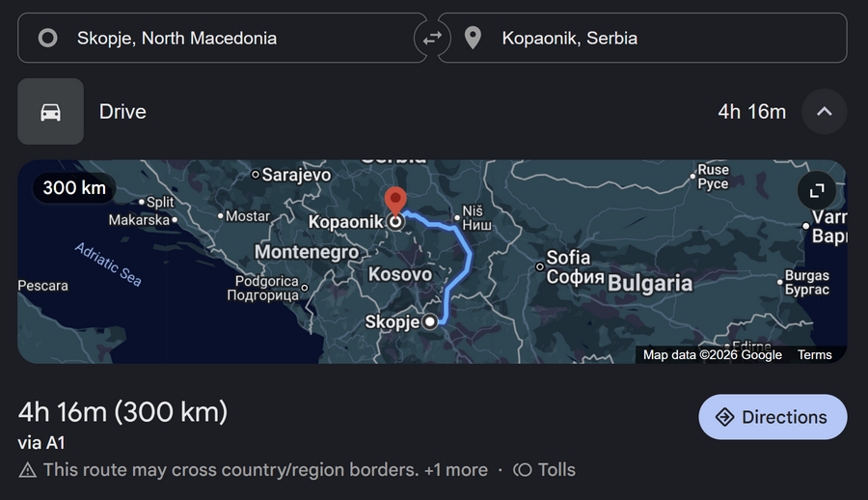This screenshot has width=868, height=500.
Task: Open the map Terms link
Action: tap(814, 355)
